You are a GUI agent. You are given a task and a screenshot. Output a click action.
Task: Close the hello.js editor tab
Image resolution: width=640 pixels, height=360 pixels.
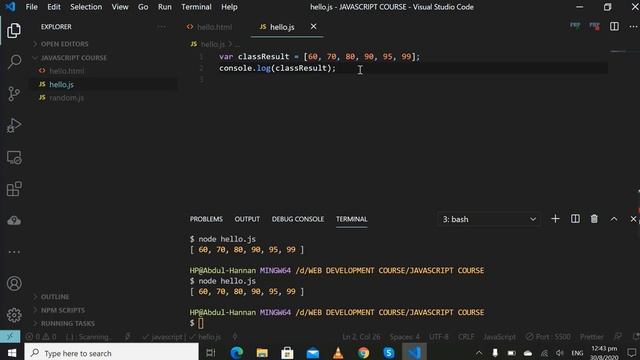click(x=313, y=27)
